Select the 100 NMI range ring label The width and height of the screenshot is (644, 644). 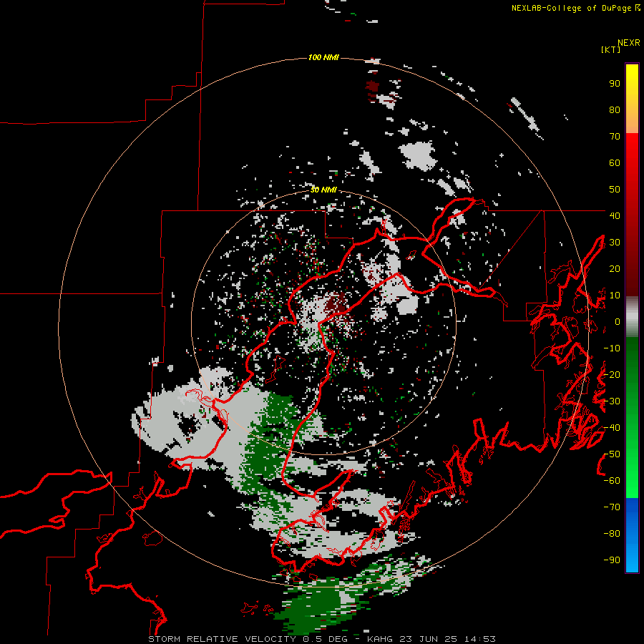(323, 57)
